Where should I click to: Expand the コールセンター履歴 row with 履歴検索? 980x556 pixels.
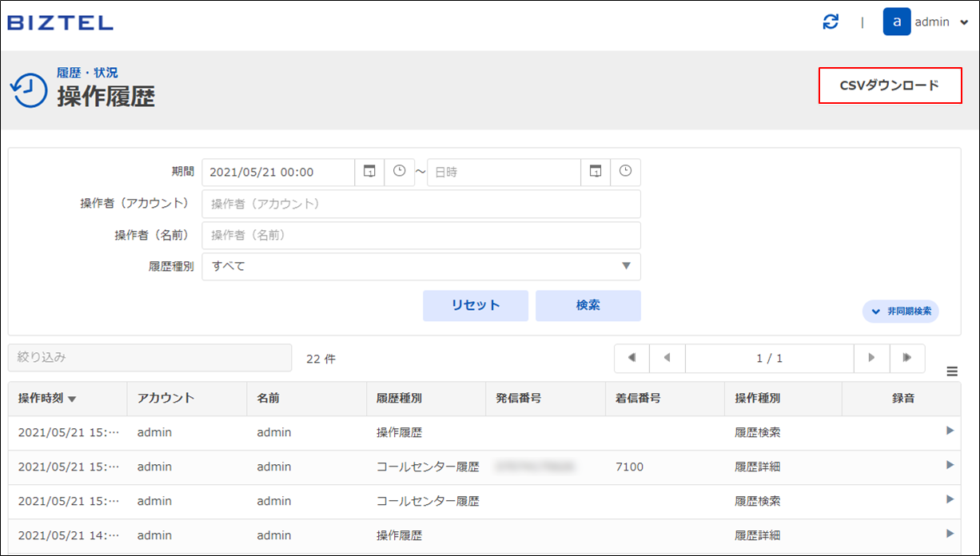pyautogui.click(x=950, y=499)
